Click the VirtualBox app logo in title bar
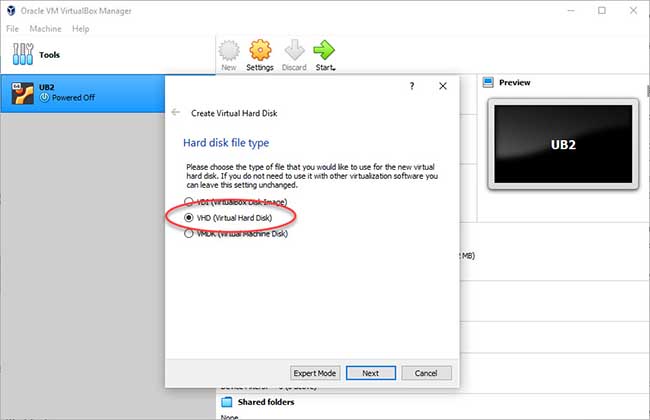650x420 pixels. click(11, 11)
